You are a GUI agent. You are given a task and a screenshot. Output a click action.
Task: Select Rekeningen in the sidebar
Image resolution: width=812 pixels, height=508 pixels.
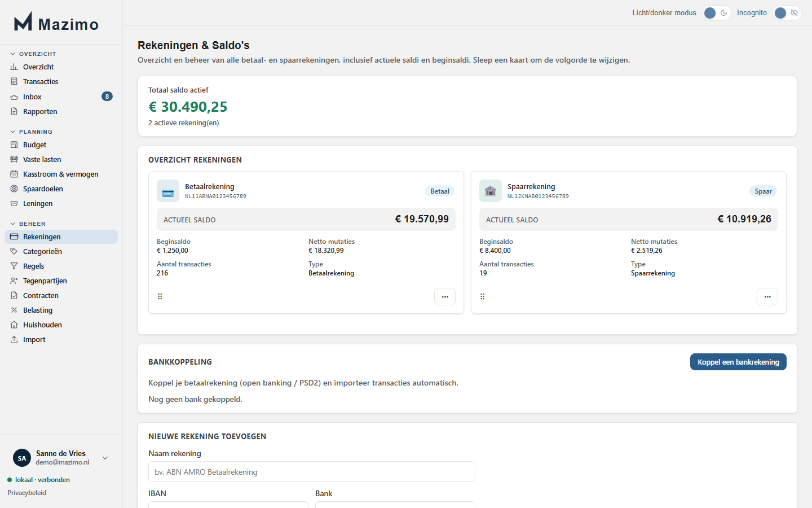point(61,237)
